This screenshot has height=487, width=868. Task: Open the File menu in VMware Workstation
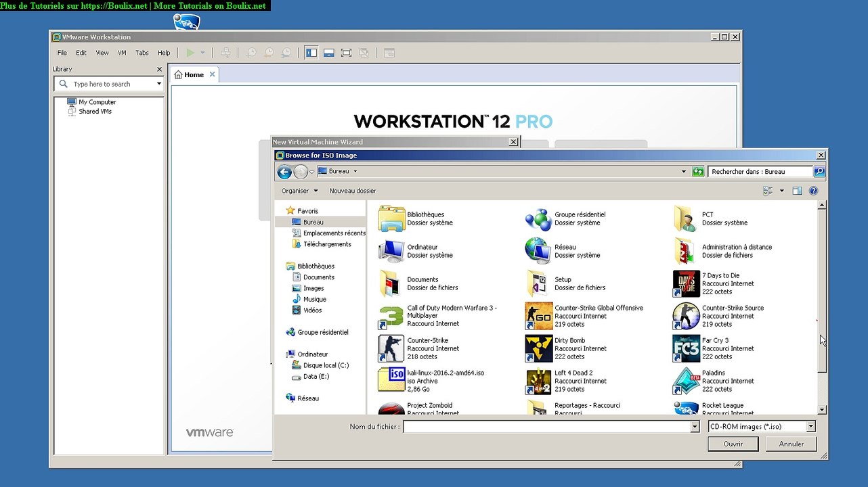click(x=62, y=53)
